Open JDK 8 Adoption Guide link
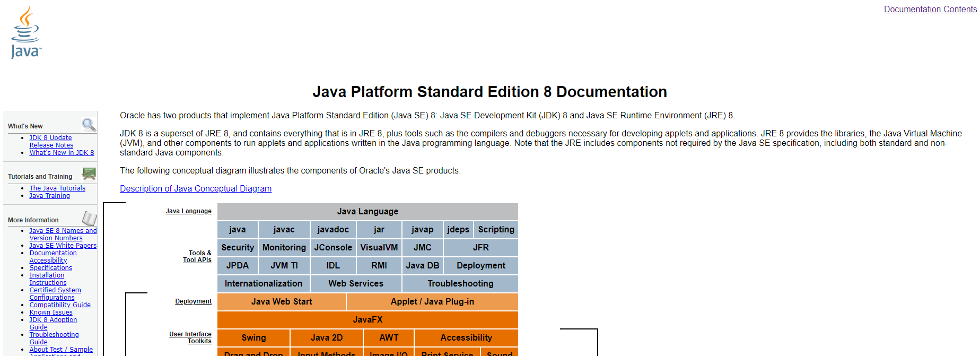 pyautogui.click(x=53, y=323)
